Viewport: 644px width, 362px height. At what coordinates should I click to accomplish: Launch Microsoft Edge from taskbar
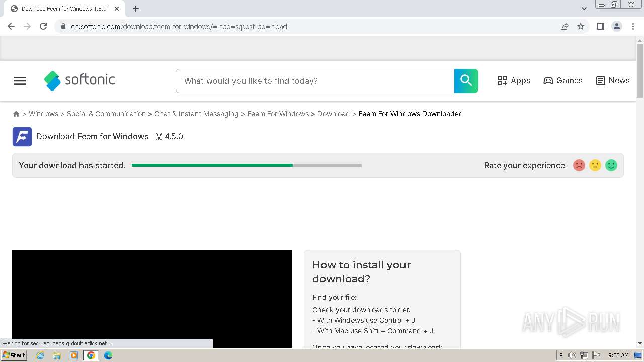point(108,355)
